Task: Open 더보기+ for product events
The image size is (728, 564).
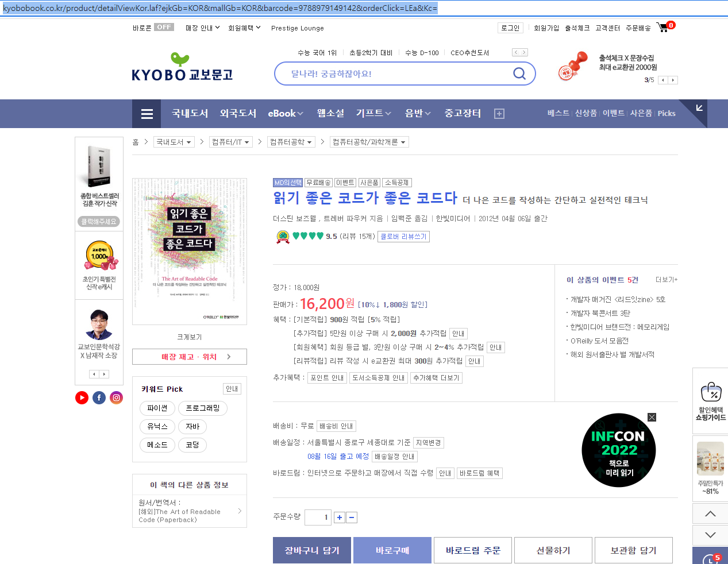Action: pyautogui.click(x=667, y=280)
